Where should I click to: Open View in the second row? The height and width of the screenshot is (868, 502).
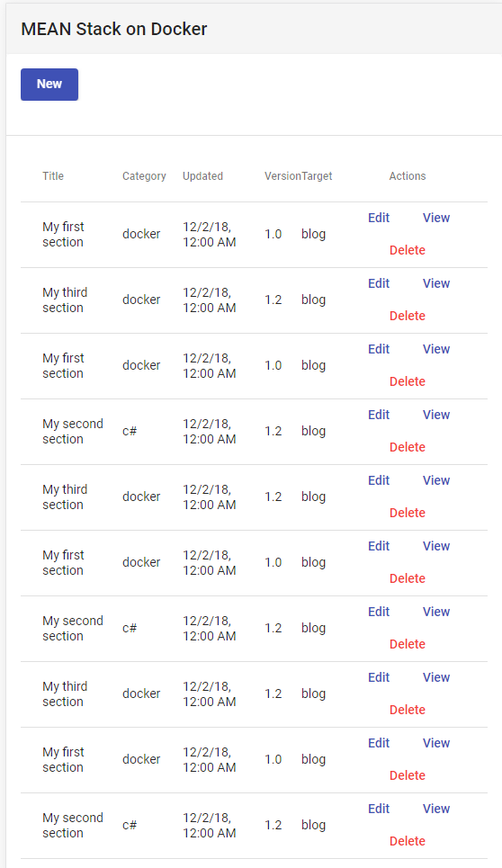(436, 283)
